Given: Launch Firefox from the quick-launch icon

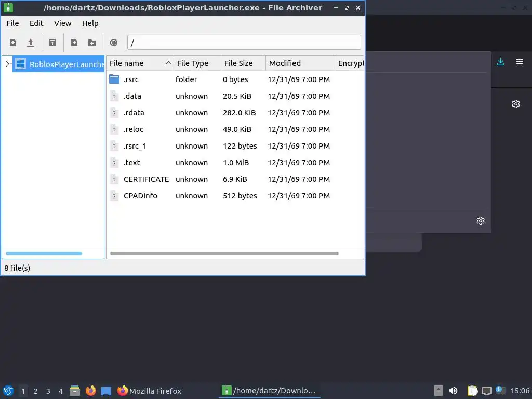Looking at the screenshot, I should coord(90,391).
